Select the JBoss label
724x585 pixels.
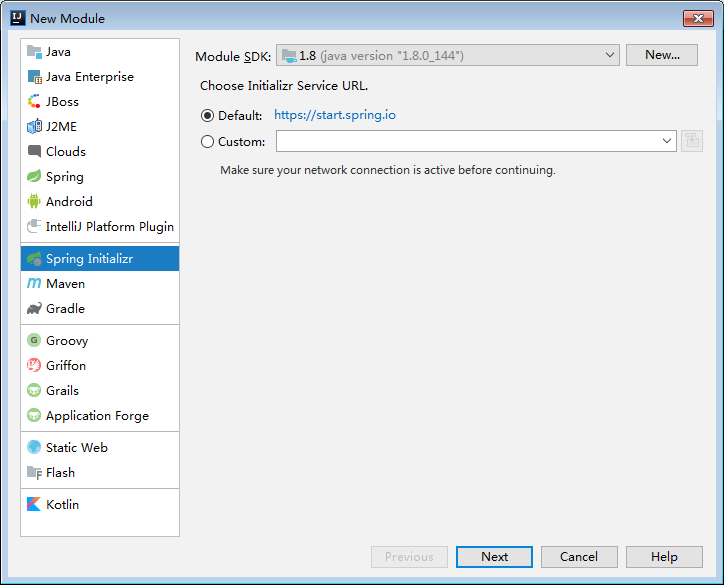pyautogui.click(x=62, y=102)
